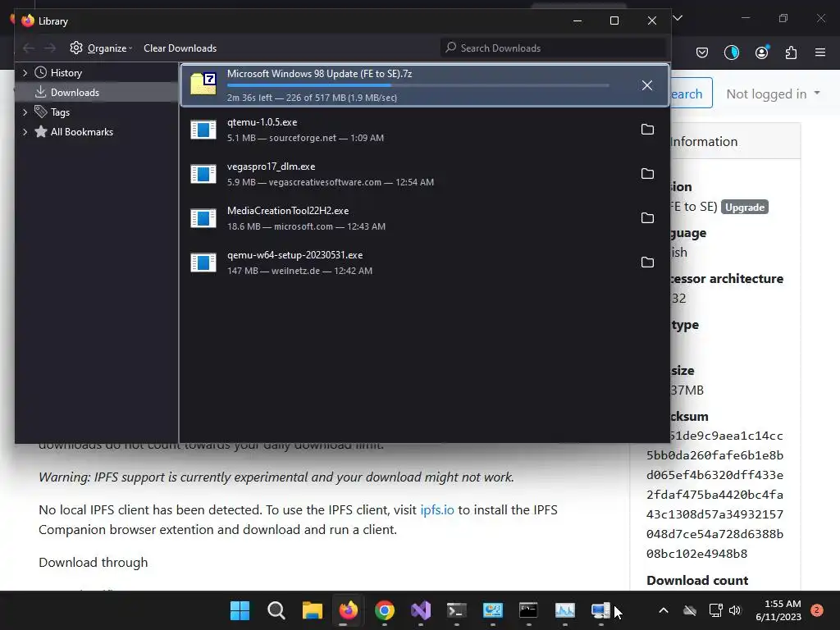The height and width of the screenshot is (630, 840).
Task: Open the network icon in system tray
Action: pos(715,610)
